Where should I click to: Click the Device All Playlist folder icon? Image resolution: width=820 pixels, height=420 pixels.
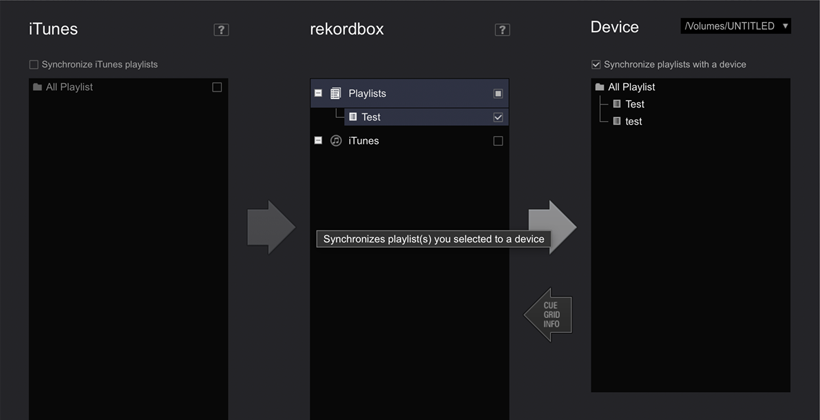(x=600, y=87)
